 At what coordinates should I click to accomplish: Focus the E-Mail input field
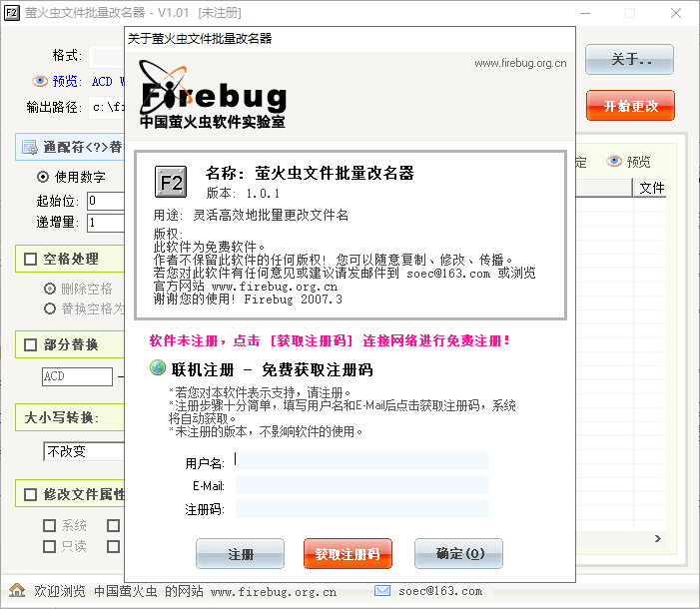(362, 485)
